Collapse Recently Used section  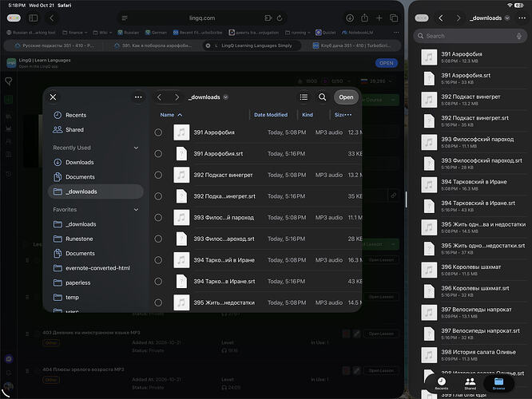click(x=136, y=148)
